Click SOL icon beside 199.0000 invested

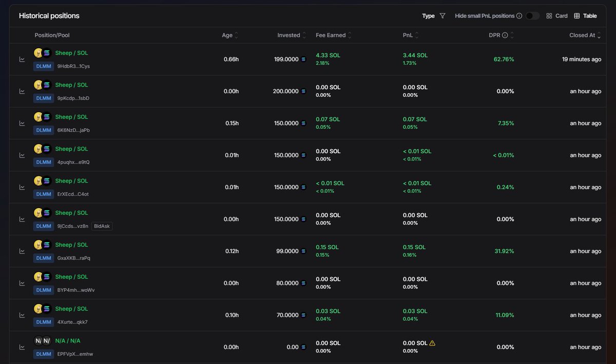[303, 59]
